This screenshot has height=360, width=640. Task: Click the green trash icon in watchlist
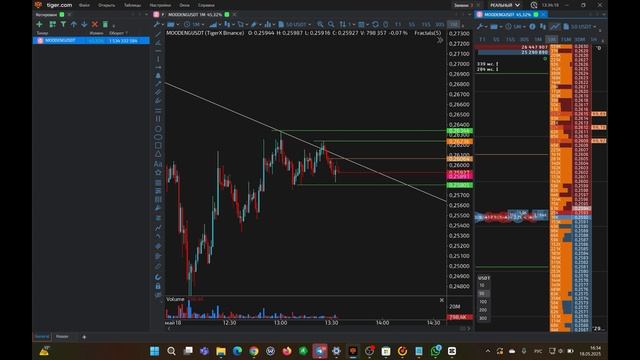[x=105, y=24]
